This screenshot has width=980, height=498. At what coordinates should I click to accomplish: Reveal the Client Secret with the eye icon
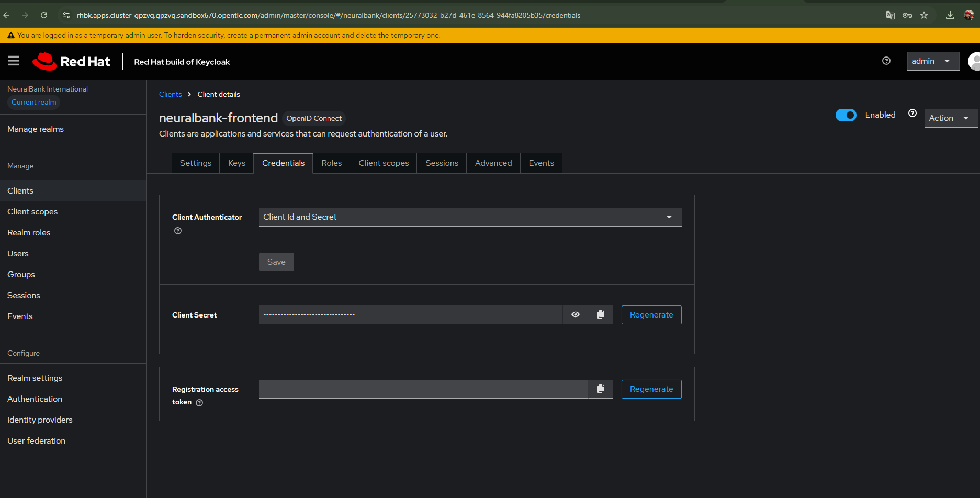click(575, 314)
